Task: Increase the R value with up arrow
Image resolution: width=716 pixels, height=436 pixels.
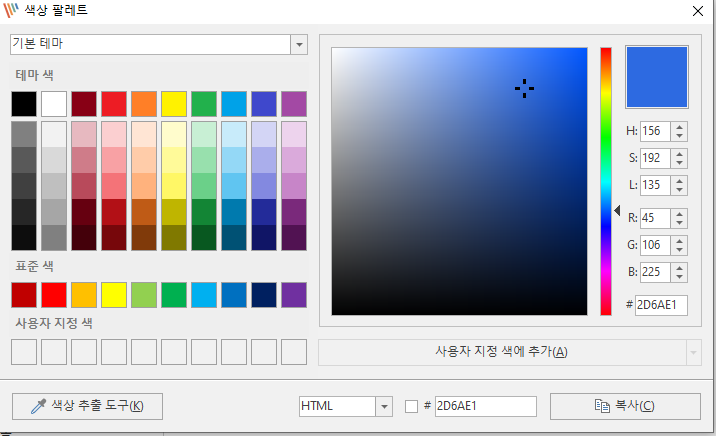Action: (x=679, y=214)
